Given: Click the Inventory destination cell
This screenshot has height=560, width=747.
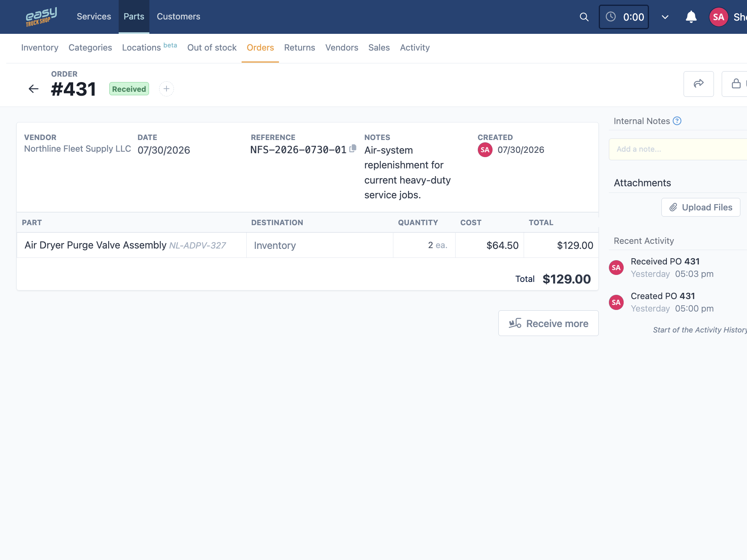Looking at the screenshot, I should (x=320, y=245).
